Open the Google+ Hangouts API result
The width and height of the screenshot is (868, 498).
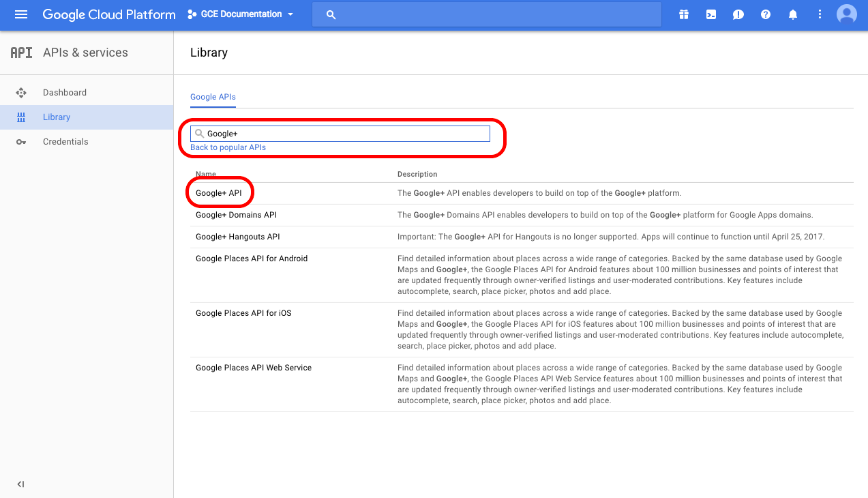(x=238, y=237)
